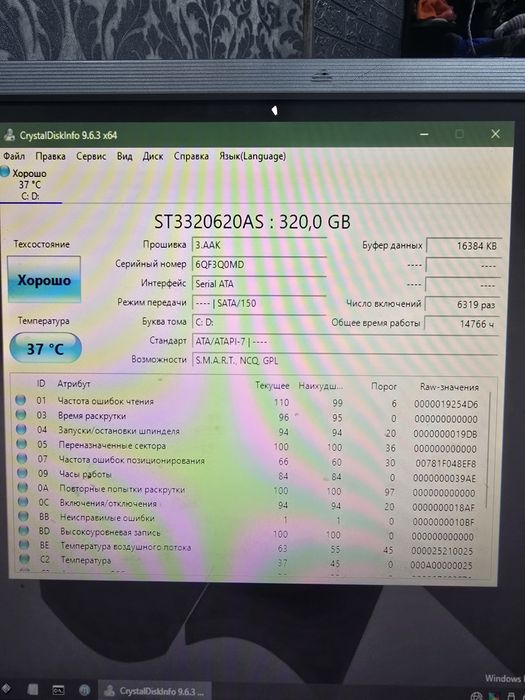Click the Число включений field showing 6319 раз
This screenshot has height=700, width=525.
pos(462,304)
